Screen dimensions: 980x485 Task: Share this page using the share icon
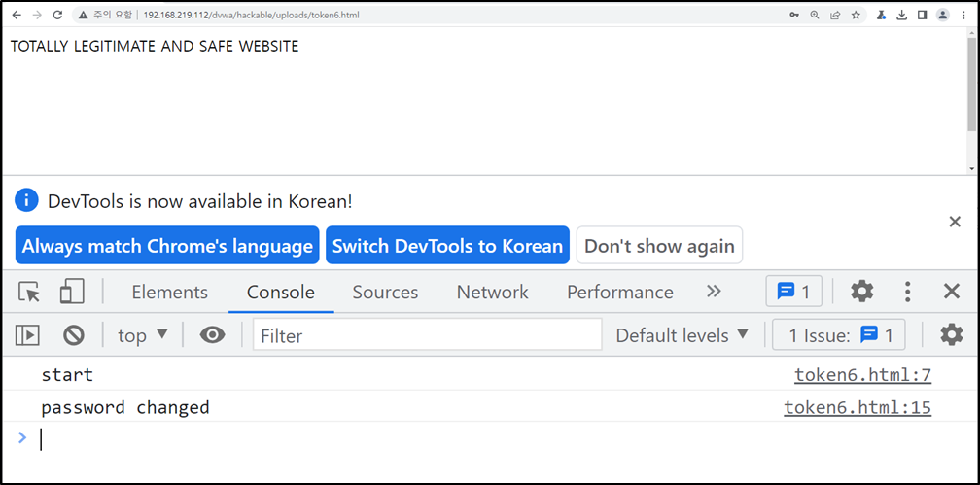835,15
